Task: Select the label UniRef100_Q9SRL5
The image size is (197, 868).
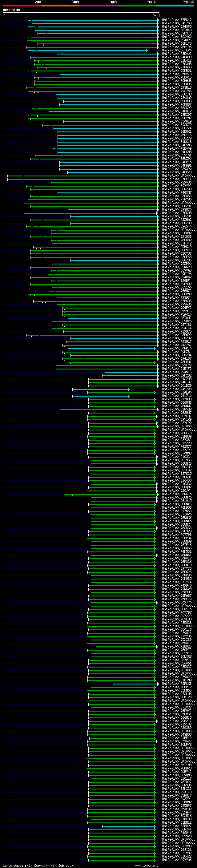Action: pos(177,88)
